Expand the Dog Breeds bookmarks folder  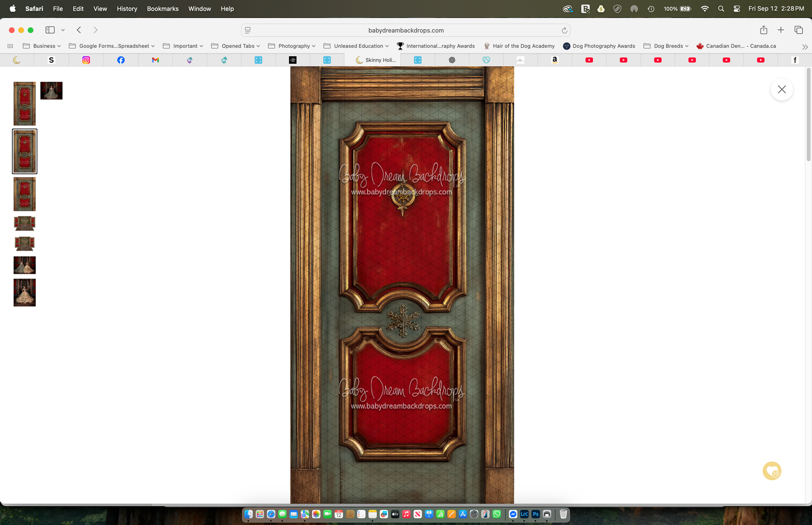click(666, 46)
